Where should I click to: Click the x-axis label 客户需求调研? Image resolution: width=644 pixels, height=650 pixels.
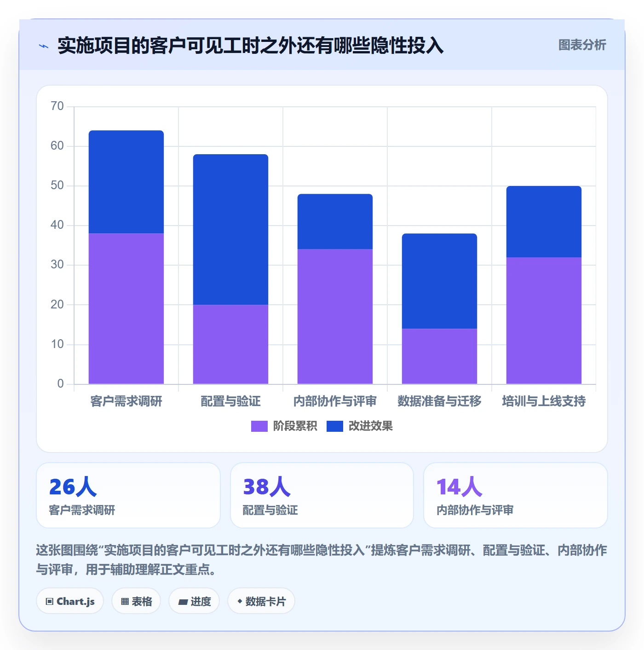click(126, 401)
